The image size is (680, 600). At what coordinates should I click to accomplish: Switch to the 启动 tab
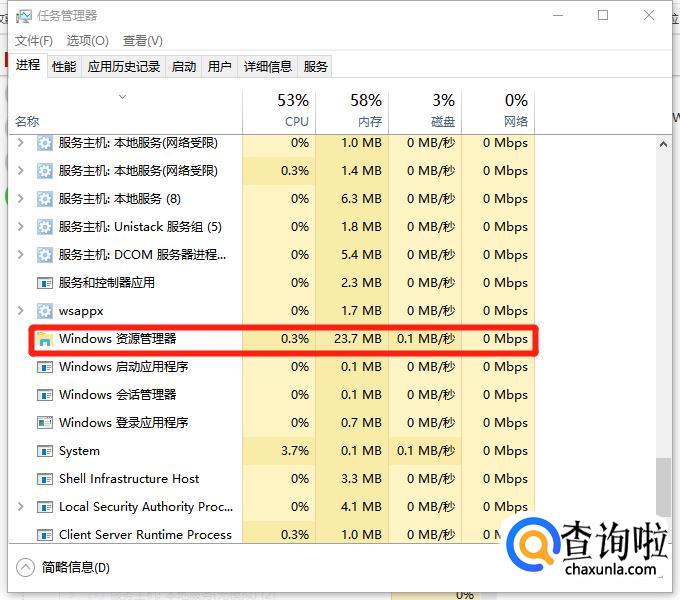pyautogui.click(x=183, y=67)
